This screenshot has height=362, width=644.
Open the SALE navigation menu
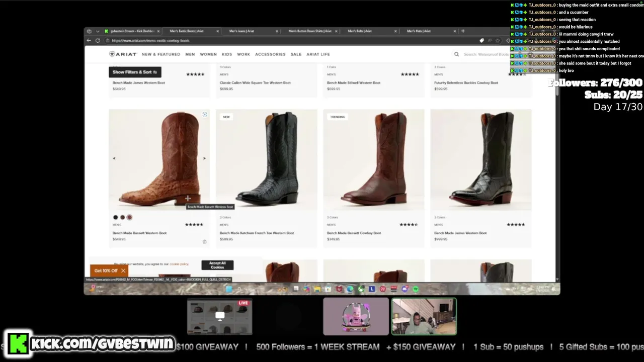[296, 54]
